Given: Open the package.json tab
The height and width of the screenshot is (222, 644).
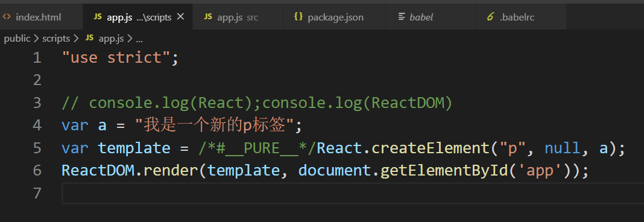Looking at the screenshot, I should tap(334, 17).
